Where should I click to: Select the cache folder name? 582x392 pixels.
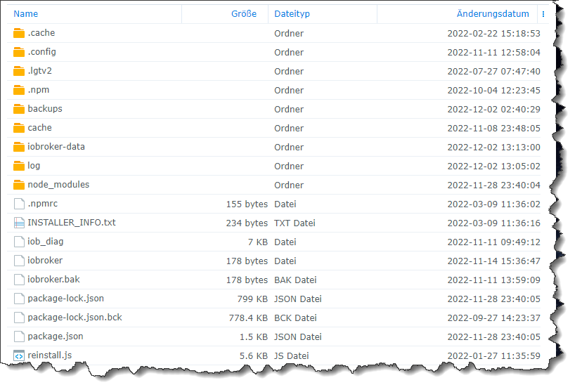point(40,128)
